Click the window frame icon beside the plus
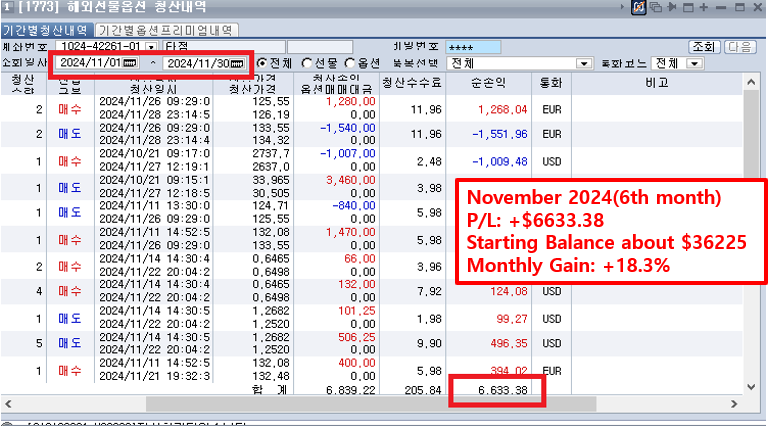The height and width of the screenshot is (426, 768). click(x=687, y=8)
